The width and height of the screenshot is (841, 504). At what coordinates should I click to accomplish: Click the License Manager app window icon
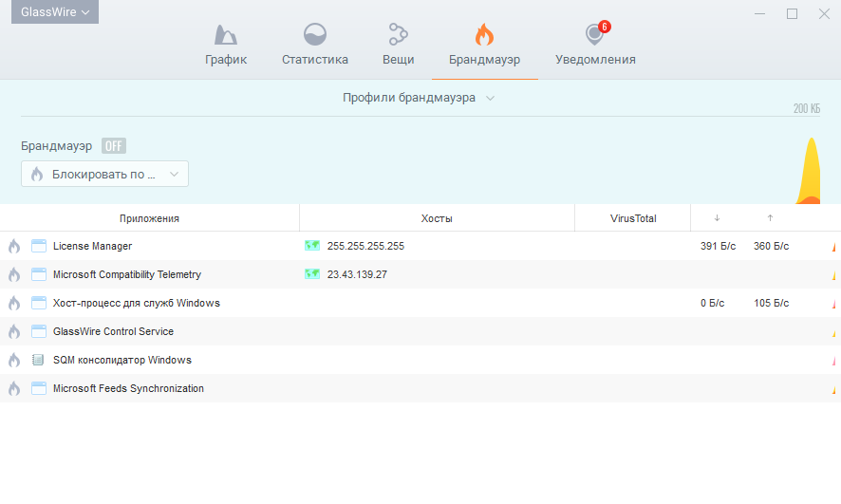pyautogui.click(x=39, y=246)
